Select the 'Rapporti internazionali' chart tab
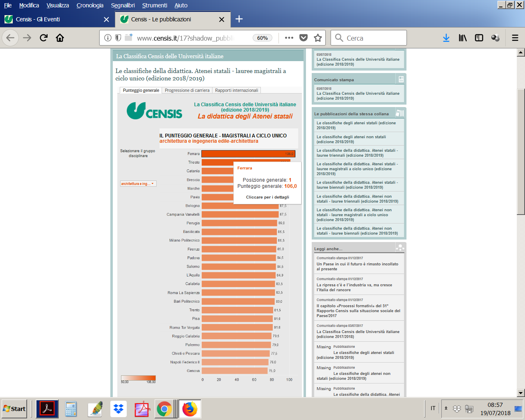525x420 pixels. (237, 90)
